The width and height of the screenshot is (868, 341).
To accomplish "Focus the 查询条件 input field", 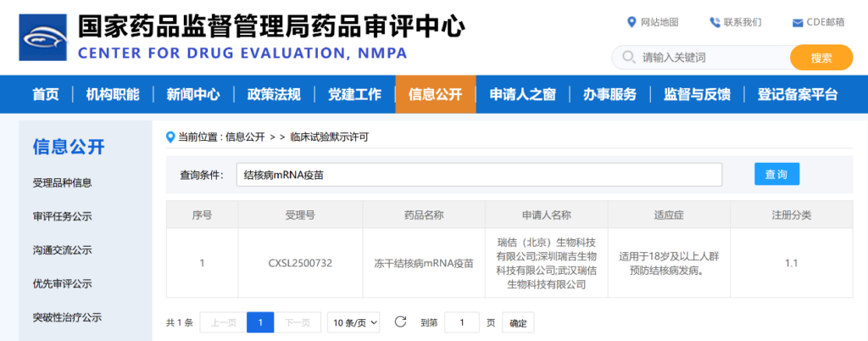I will [x=479, y=175].
